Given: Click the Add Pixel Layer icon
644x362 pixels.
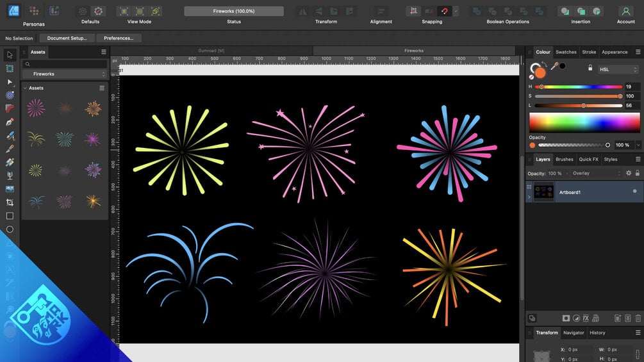Looking at the screenshot, I should pos(627,318).
